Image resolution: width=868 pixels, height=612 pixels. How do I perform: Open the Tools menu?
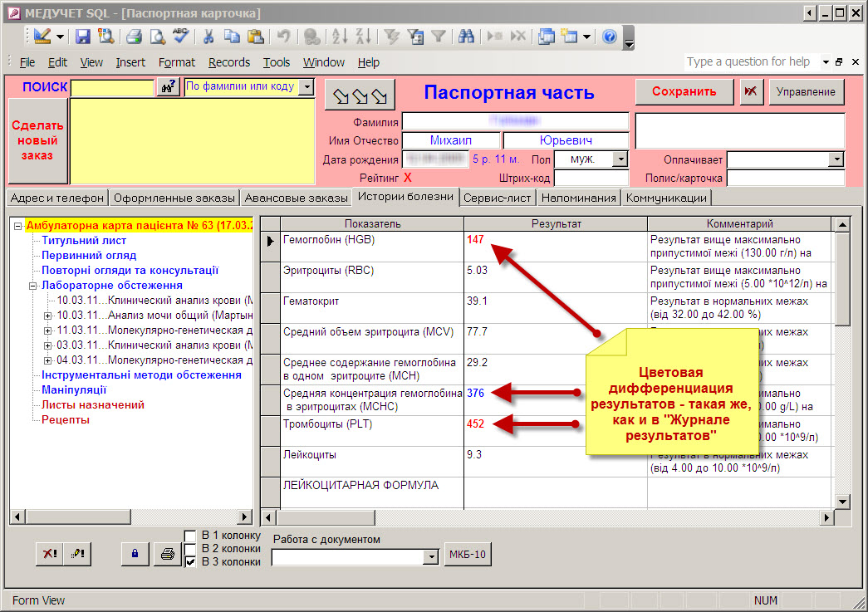[277, 62]
